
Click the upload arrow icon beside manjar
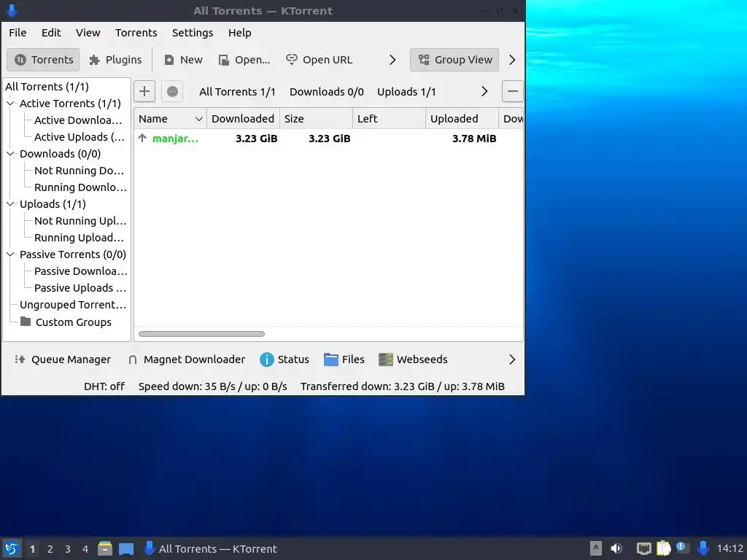[x=142, y=139]
